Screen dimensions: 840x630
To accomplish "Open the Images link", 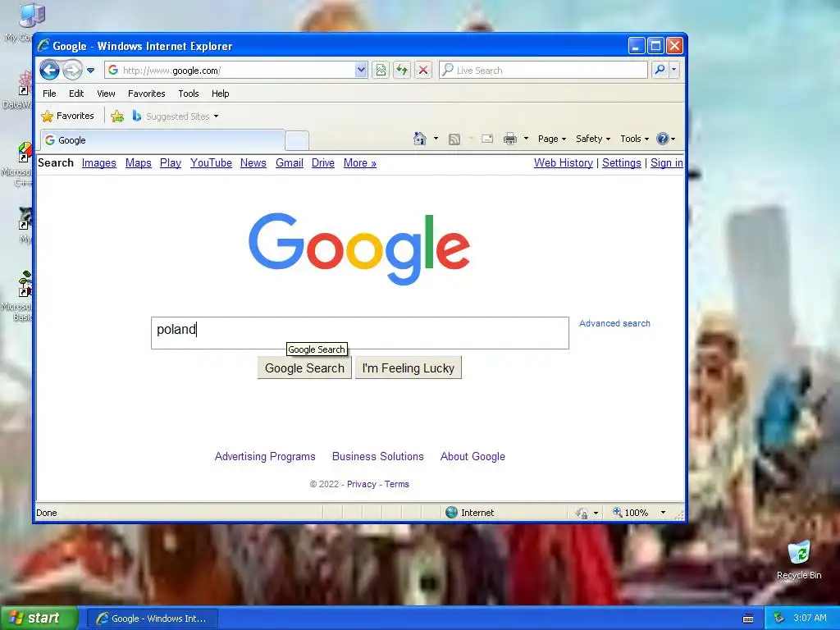I will (x=99, y=163).
